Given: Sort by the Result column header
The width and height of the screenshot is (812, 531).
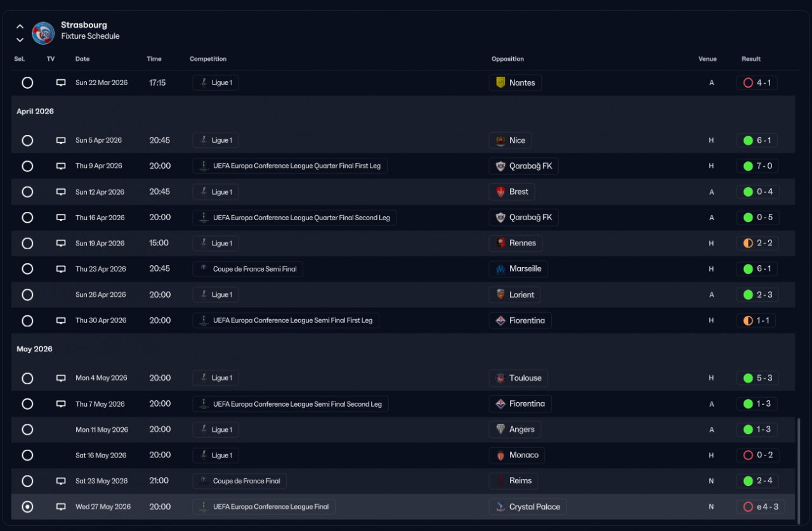Looking at the screenshot, I should click(751, 59).
